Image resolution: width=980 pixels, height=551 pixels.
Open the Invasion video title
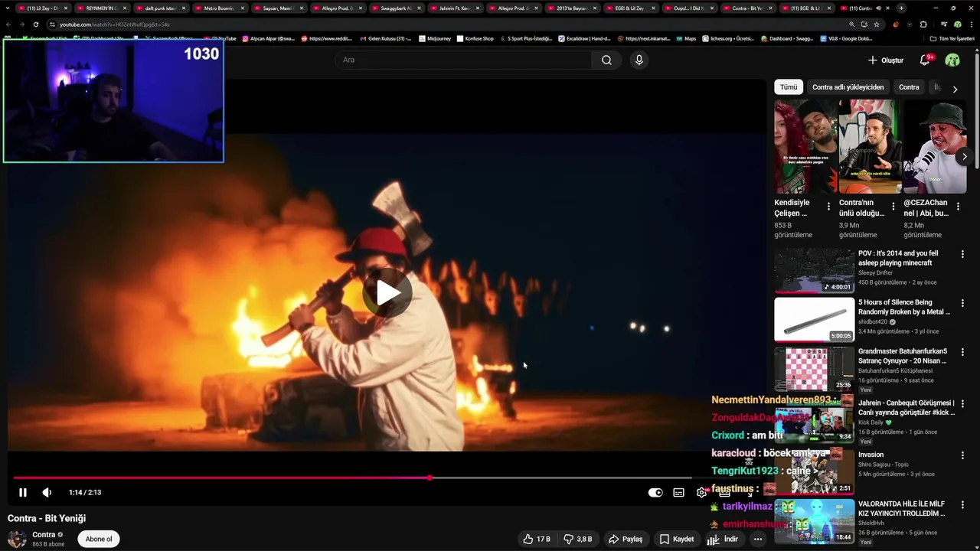pyautogui.click(x=871, y=455)
